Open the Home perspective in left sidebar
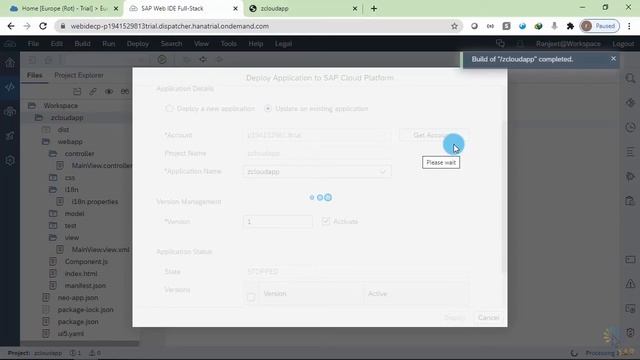Viewport: 640px width, 360px height. coord(10,63)
